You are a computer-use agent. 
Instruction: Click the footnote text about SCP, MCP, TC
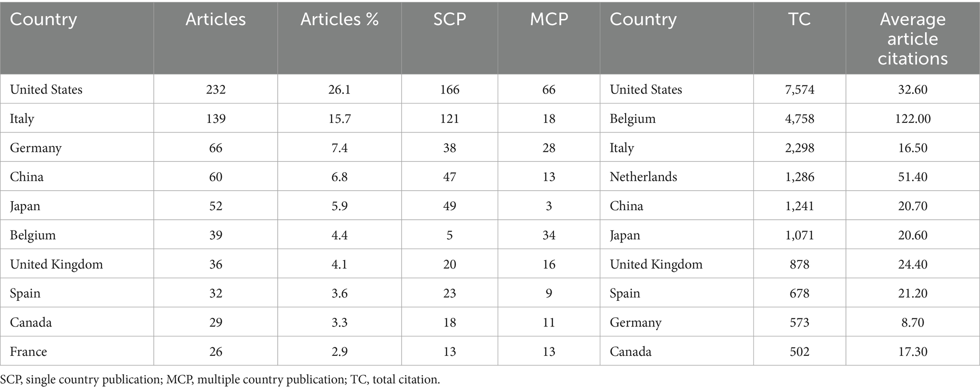click(x=220, y=380)
